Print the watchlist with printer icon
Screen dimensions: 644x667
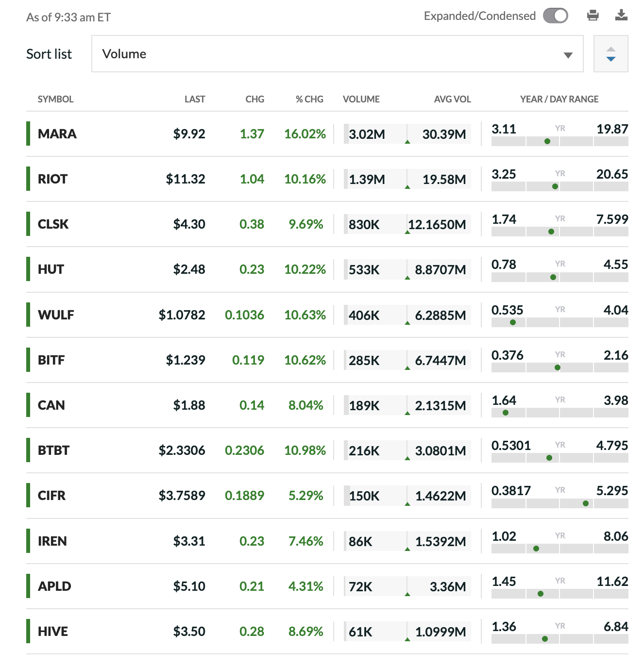pyautogui.click(x=593, y=16)
